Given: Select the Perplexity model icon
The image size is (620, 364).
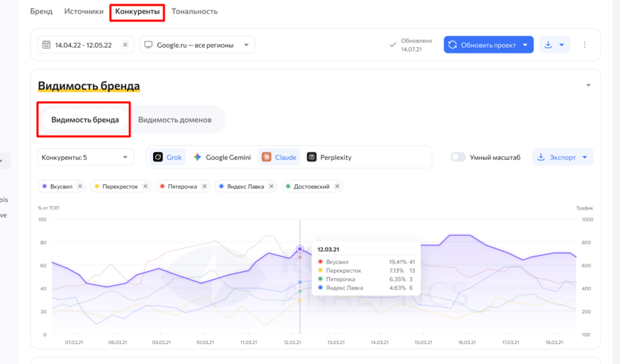Looking at the screenshot, I should (x=312, y=157).
